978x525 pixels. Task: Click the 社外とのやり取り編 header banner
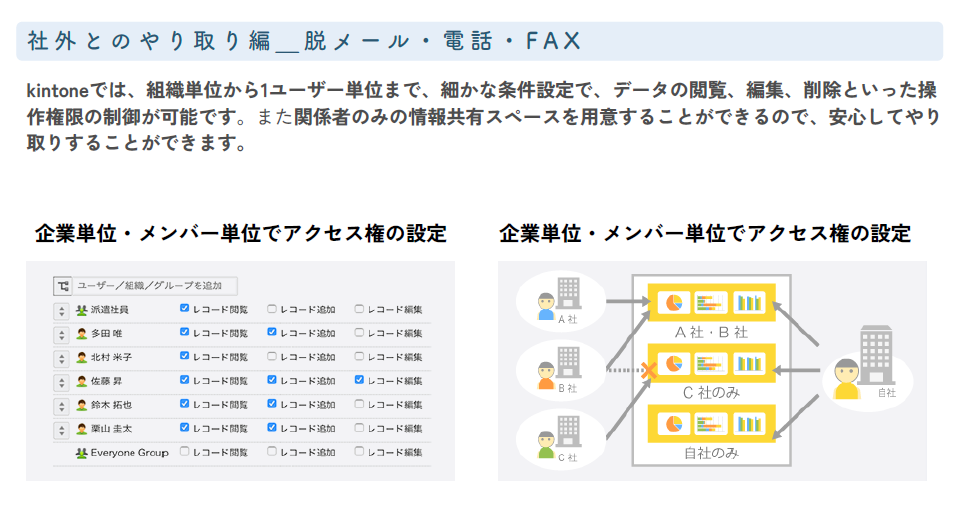(480, 41)
